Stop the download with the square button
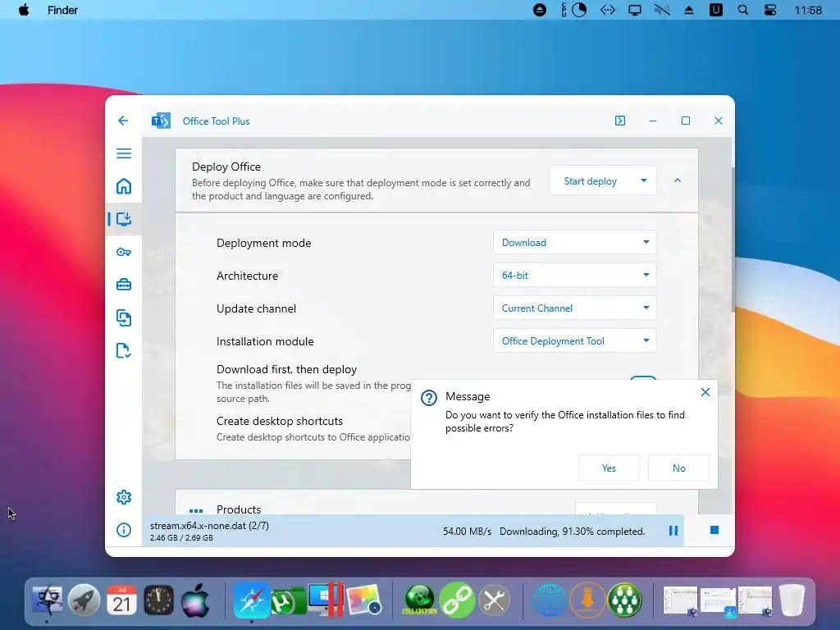This screenshot has height=630, width=840. (x=714, y=530)
